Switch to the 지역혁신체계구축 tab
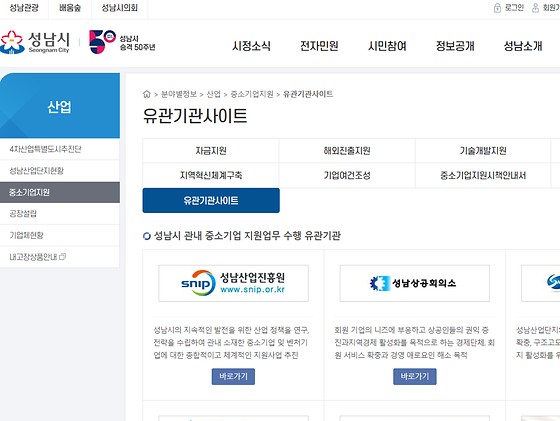This screenshot has height=421, width=560. [211, 175]
